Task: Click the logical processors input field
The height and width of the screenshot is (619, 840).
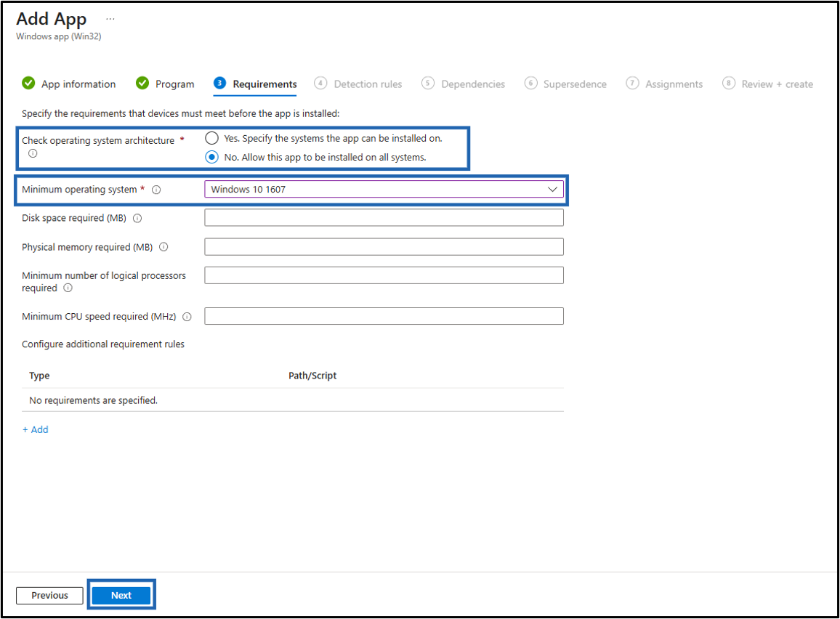Action: click(x=384, y=275)
